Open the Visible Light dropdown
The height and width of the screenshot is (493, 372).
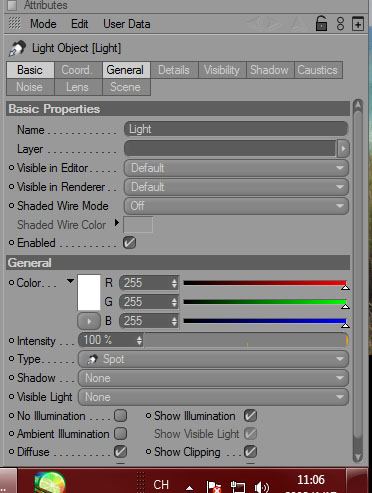(213, 397)
